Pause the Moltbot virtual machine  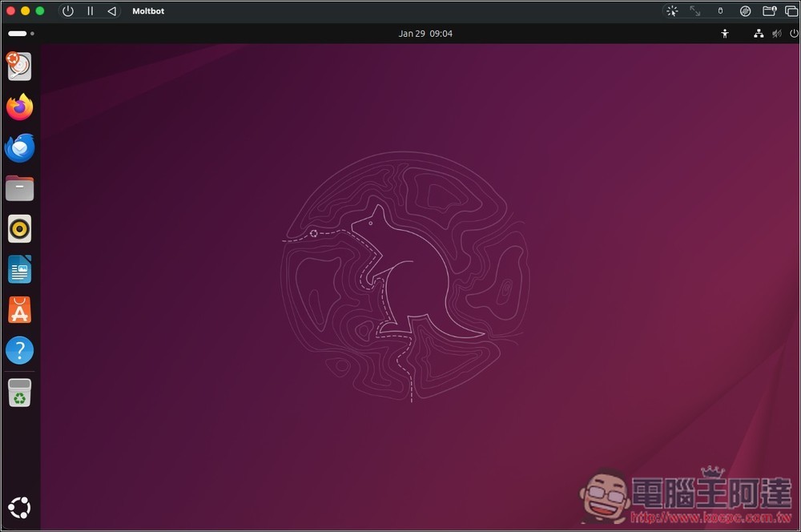point(90,11)
